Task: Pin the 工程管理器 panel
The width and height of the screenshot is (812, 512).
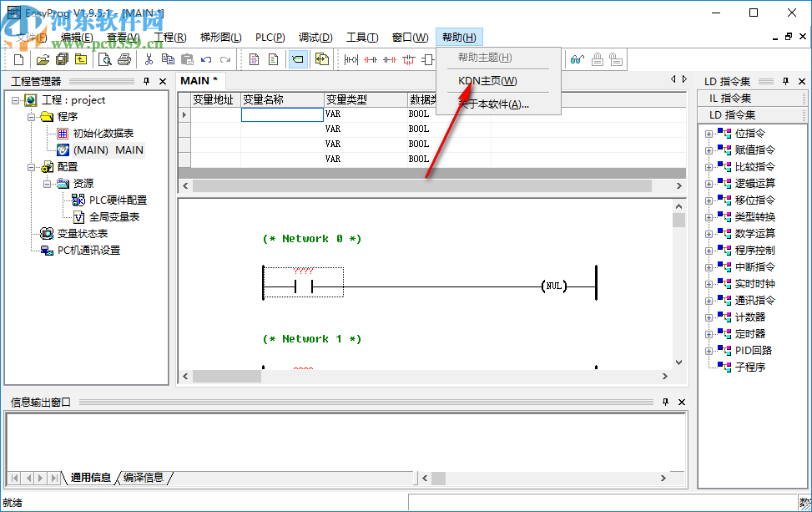Action: point(147,81)
